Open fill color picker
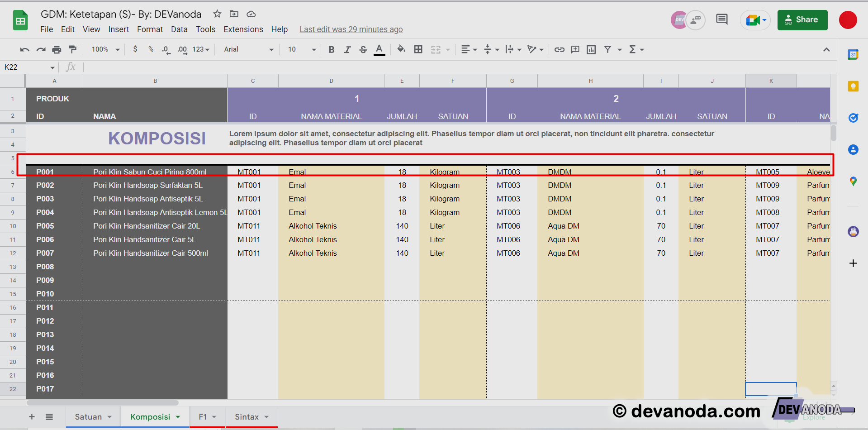The width and height of the screenshot is (868, 430). [x=401, y=49]
